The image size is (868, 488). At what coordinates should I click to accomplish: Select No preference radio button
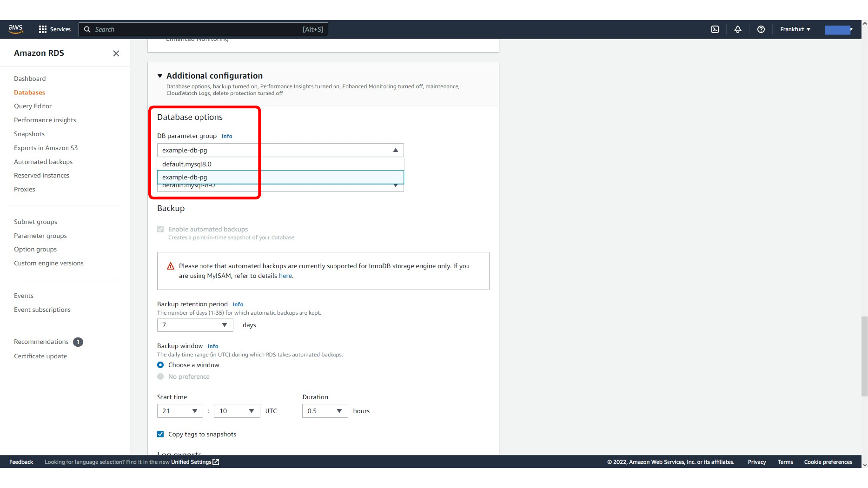tap(160, 376)
